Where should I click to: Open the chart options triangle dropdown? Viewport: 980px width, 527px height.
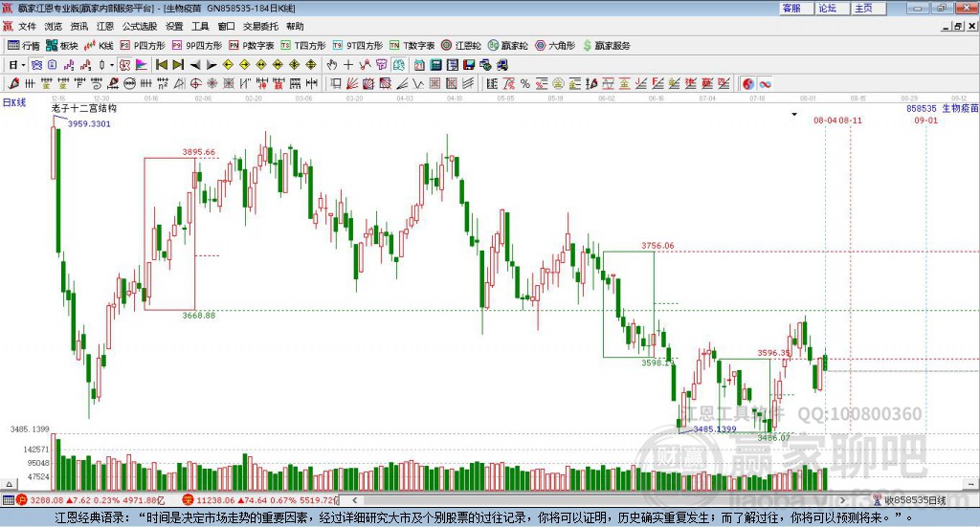click(x=794, y=114)
